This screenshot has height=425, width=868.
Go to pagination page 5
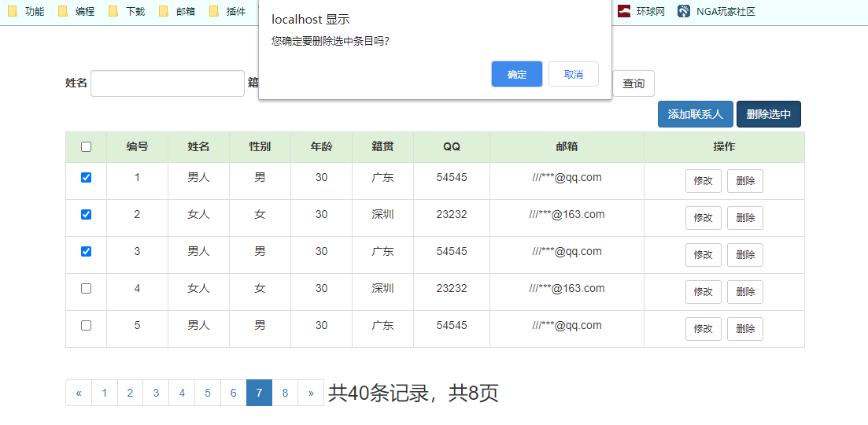208,393
